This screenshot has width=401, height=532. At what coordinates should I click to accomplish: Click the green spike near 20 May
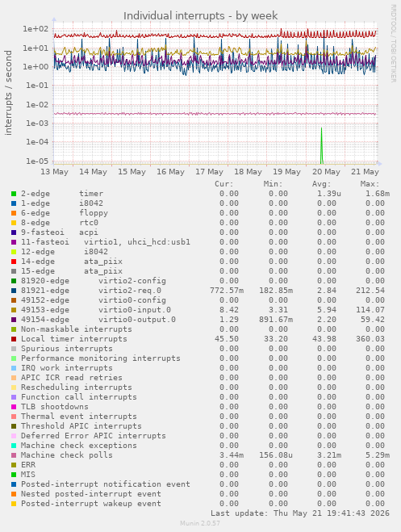tap(321, 145)
